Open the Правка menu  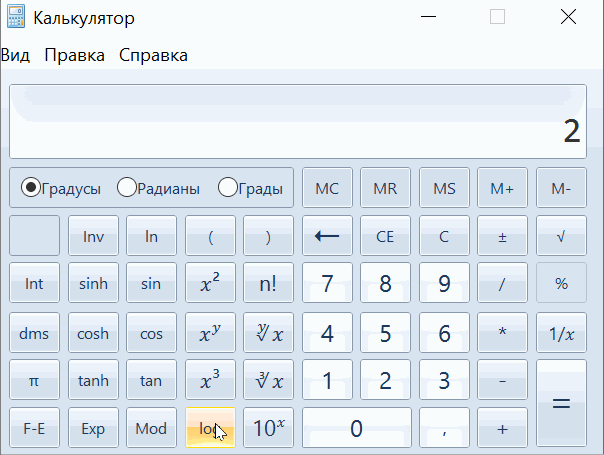(74, 55)
